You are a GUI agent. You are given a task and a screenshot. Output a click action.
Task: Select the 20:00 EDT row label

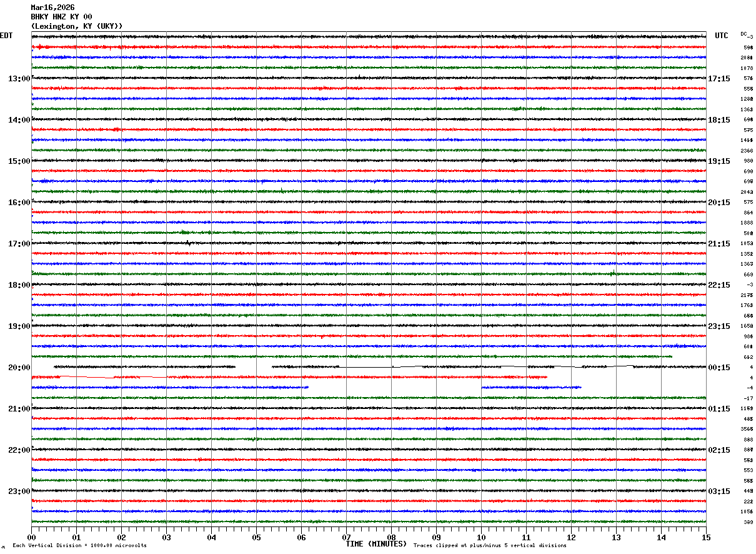(x=19, y=368)
